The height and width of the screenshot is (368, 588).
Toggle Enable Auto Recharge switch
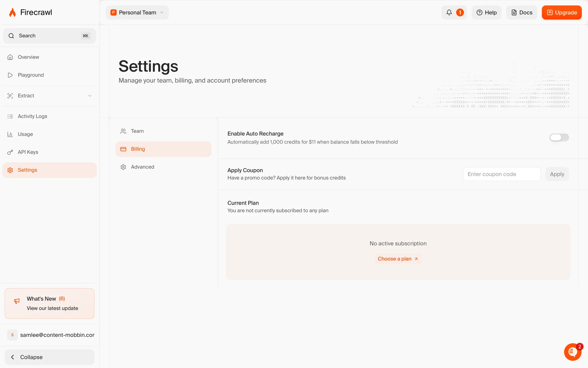click(559, 137)
